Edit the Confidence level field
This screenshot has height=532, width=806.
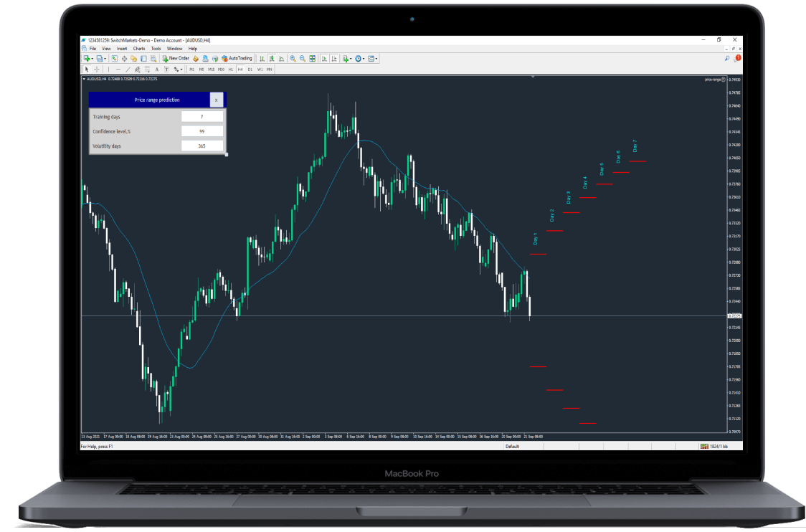pos(202,132)
